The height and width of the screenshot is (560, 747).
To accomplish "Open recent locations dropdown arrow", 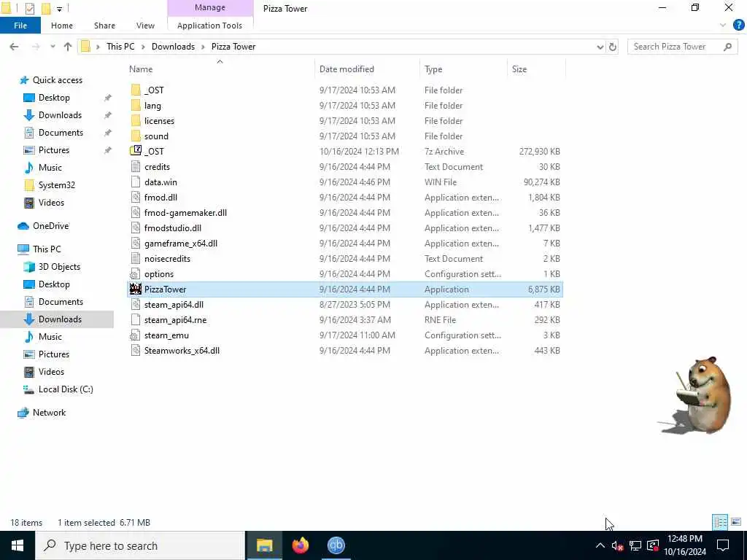I will (53, 47).
